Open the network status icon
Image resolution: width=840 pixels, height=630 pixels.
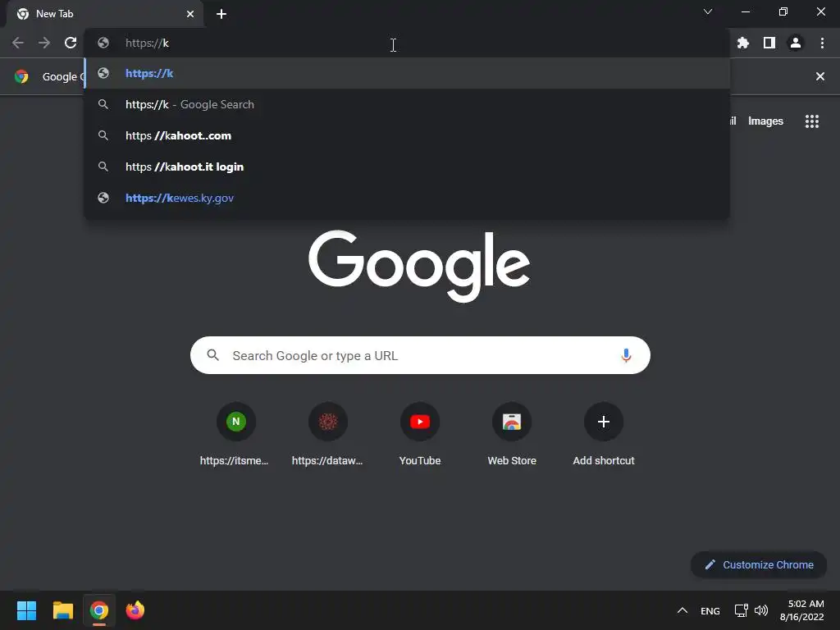pyautogui.click(x=742, y=610)
